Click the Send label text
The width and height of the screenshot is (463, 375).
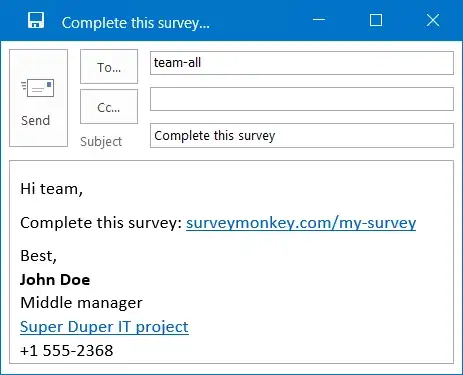point(35,120)
